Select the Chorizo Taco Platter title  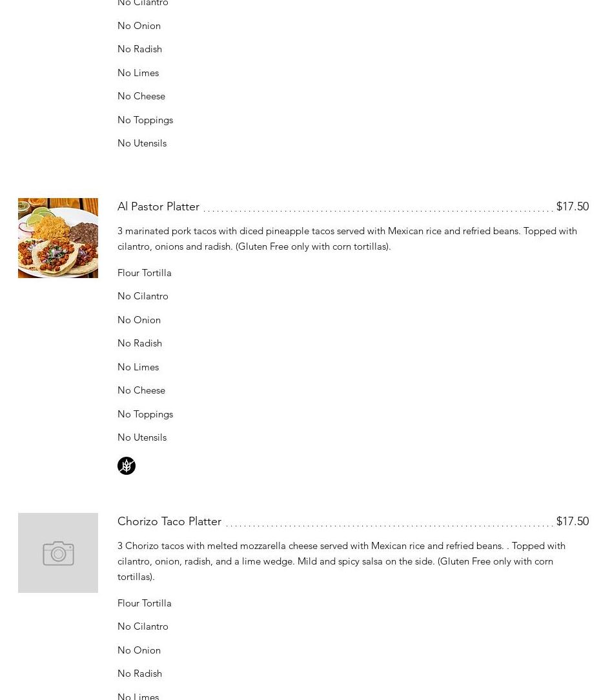(x=169, y=521)
